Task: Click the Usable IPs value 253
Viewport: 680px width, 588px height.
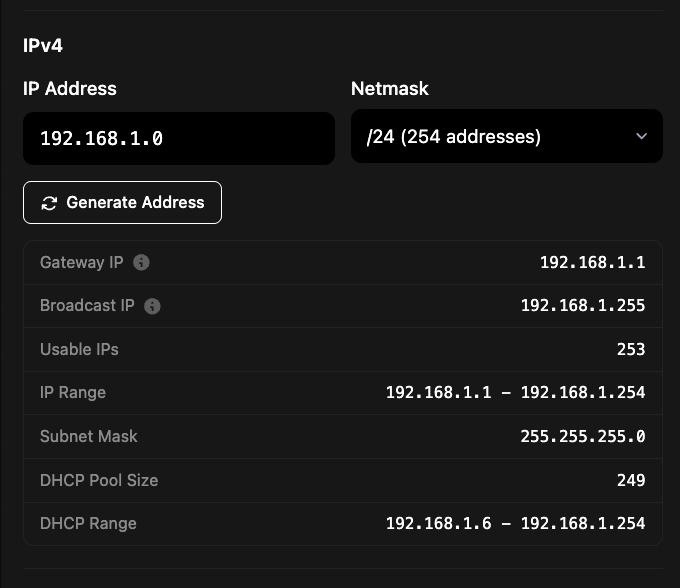Action: [x=630, y=350]
